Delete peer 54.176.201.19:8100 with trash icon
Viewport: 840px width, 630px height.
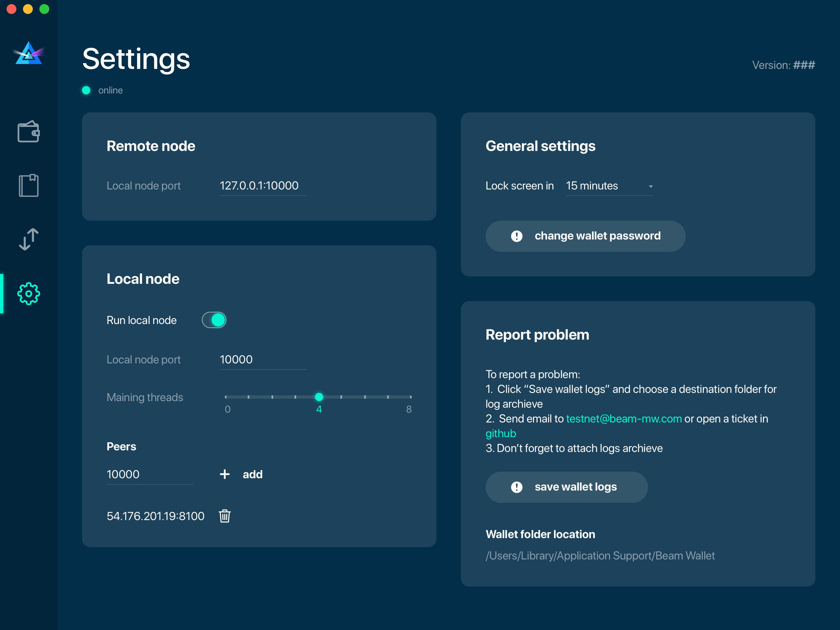coord(225,516)
